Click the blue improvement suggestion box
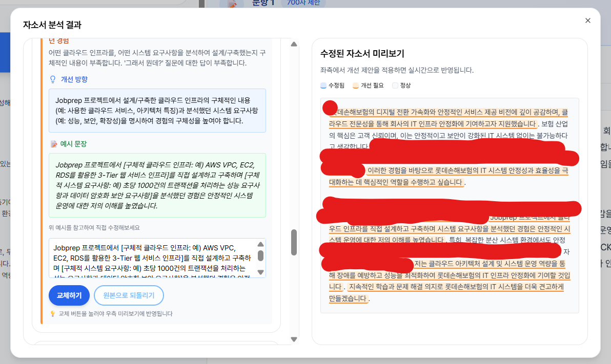The width and height of the screenshot is (611, 364). point(157,111)
